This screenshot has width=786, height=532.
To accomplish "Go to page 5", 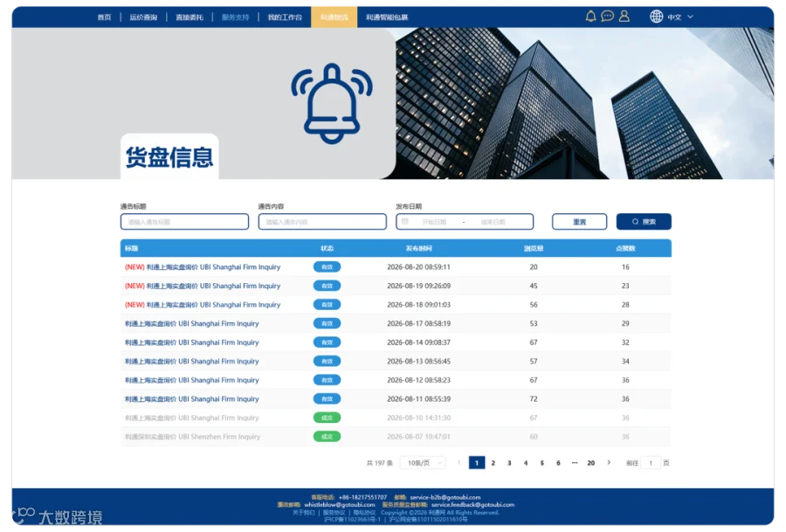I will pyautogui.click(x=541, y=463).
